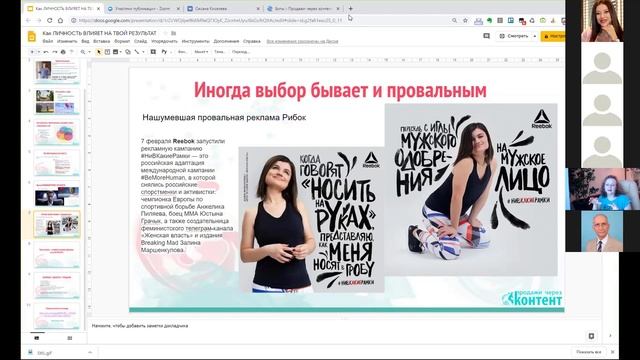Add a new slide with the plus button
This screenshot has width=640, height=360.
click(32, 52)
